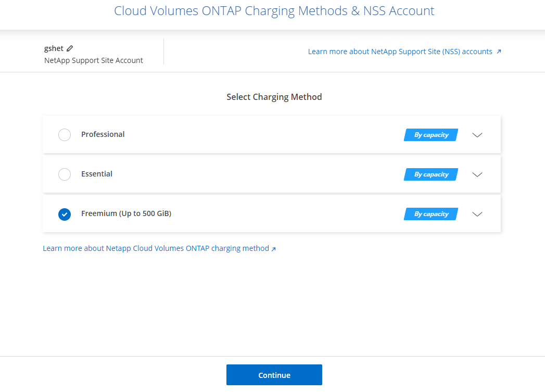
Task: Click the NetApp Support Site Account text
Action: (94, 60)
